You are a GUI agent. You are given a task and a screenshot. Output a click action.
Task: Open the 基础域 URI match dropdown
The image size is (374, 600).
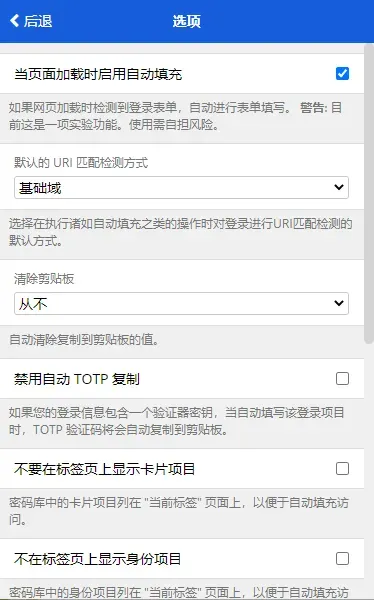(181, 188)
